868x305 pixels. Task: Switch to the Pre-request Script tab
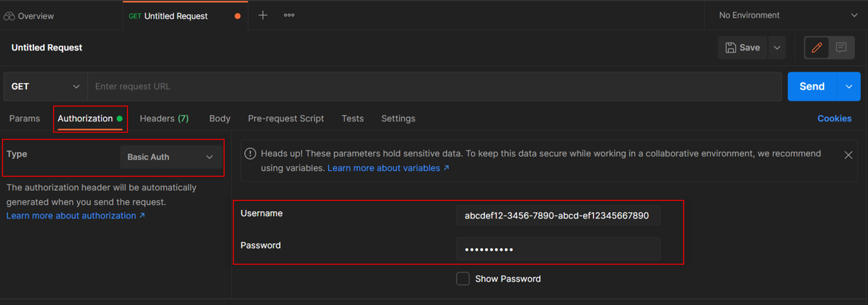point(286,118)
